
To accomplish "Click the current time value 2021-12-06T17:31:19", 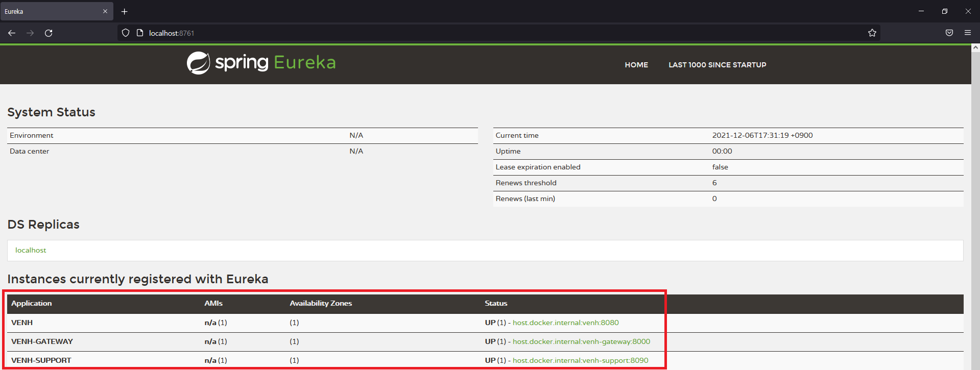I will 762,135.
